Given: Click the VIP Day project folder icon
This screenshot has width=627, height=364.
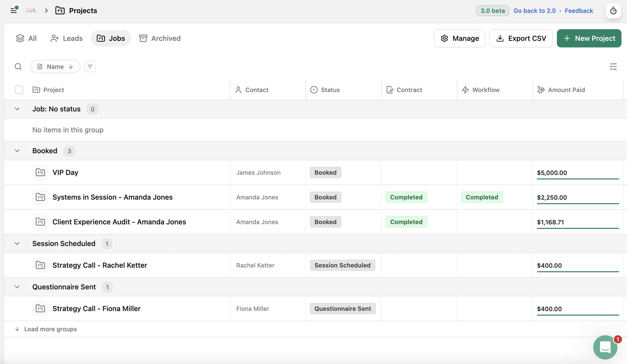Looking at the screenshot, I should point(40,172).
